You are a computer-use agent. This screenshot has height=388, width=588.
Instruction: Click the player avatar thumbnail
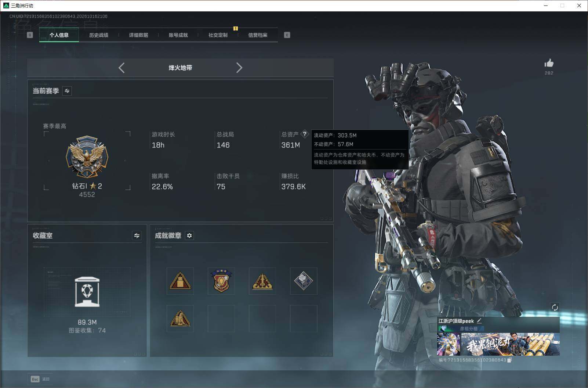point(449,344)
